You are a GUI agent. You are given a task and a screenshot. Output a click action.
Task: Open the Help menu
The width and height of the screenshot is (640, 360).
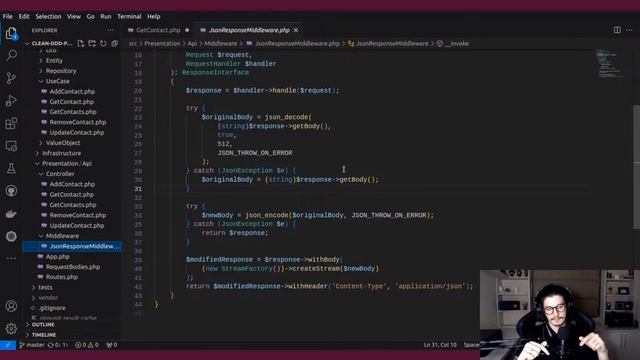(x=153, y=16)
